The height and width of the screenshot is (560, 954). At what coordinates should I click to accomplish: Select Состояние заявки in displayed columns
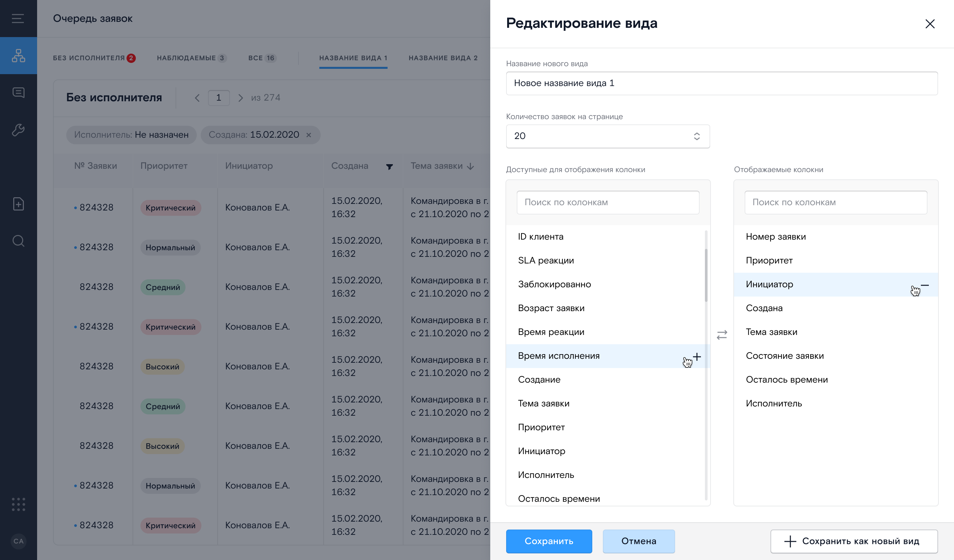point(836,356)
